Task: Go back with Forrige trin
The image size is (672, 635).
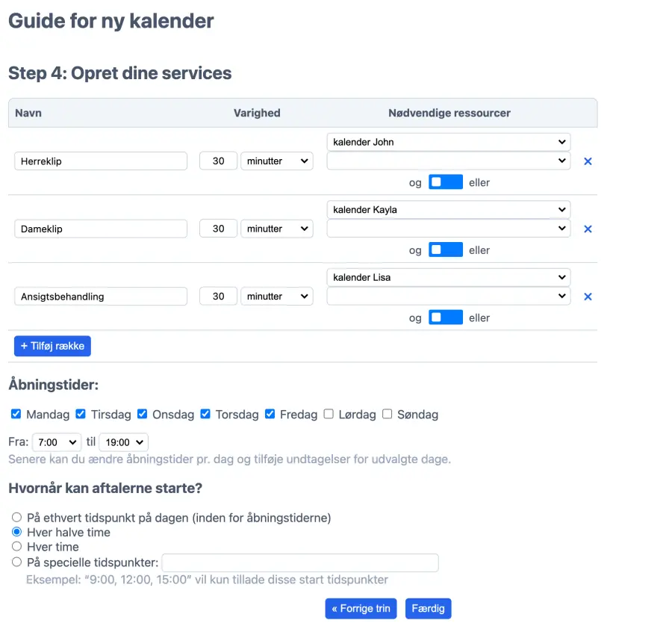Action: (361, 608)
